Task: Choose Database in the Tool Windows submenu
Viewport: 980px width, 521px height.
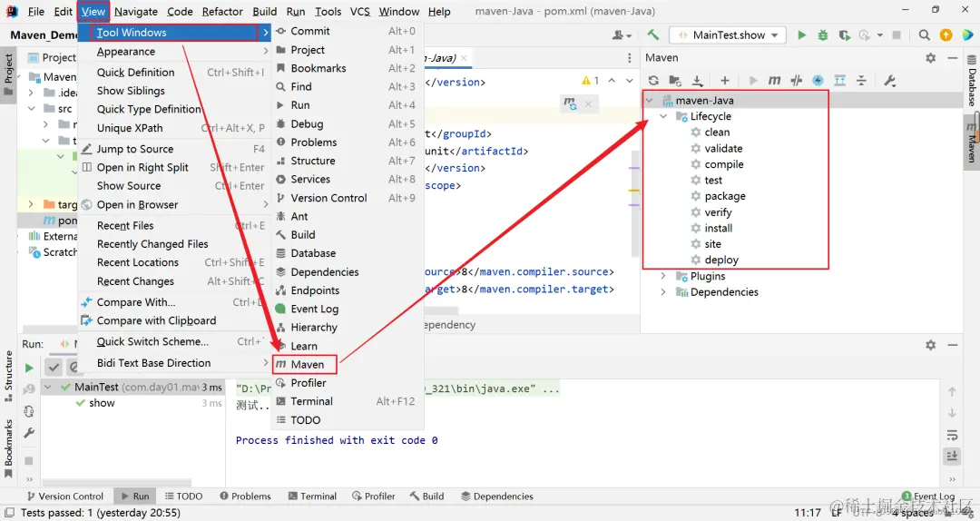Action: pos(348,253)
